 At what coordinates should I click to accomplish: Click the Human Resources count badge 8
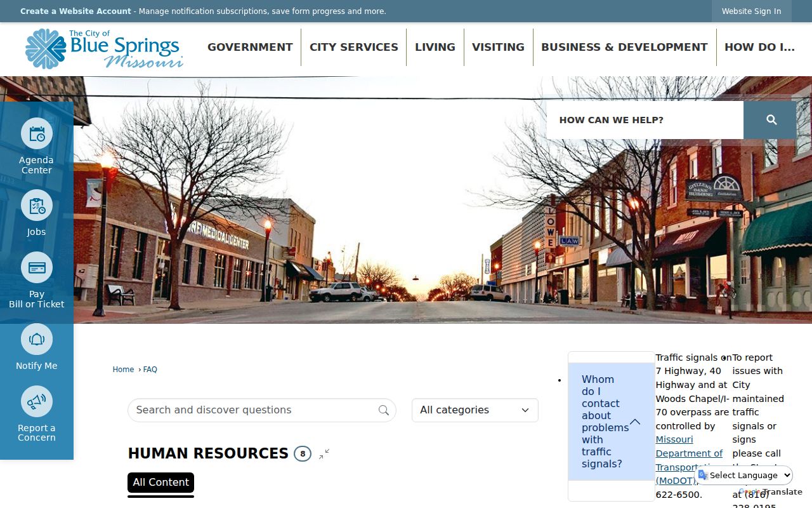coord(303,453)
